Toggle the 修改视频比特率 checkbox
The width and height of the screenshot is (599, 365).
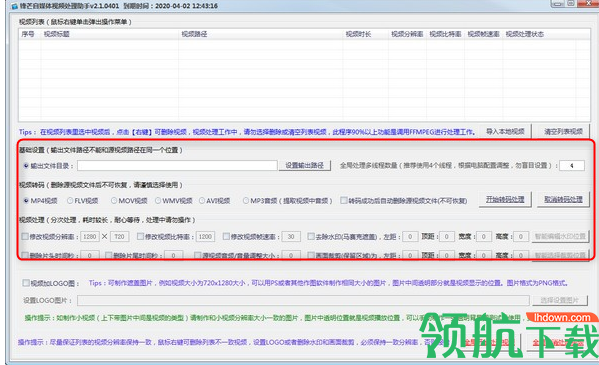coord(140,237)
